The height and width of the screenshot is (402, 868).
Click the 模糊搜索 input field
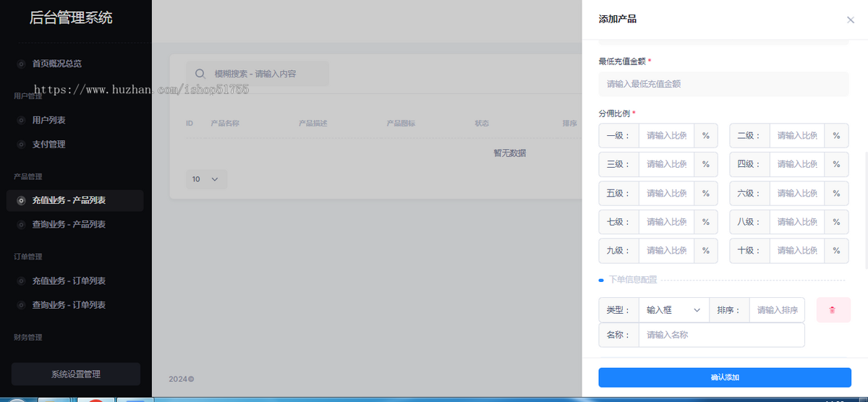click(258, 74)
